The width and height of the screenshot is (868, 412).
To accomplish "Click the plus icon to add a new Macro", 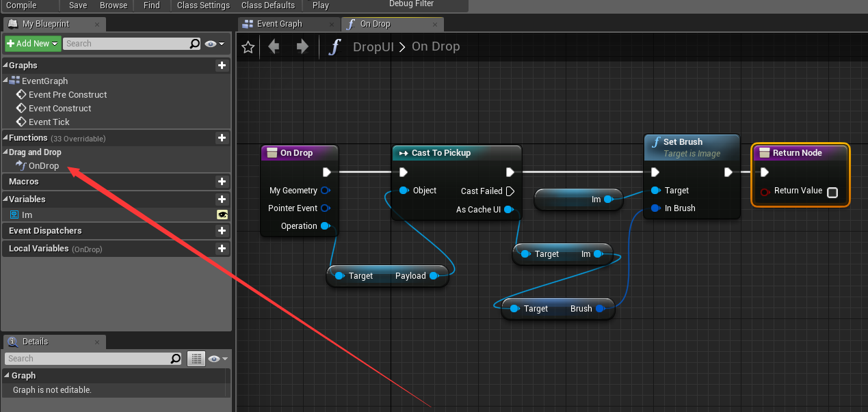I will [x=222, y=181].
